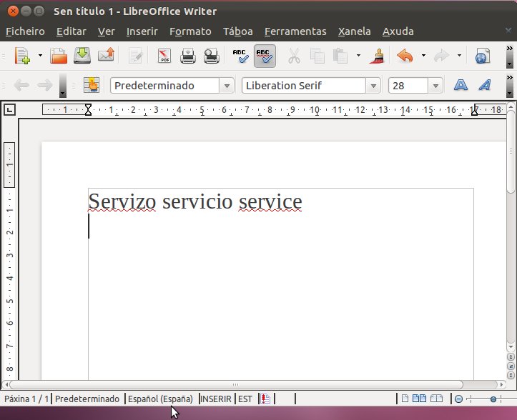Click the document modified indicator icon
The image size is (517, 420).
[265, 399]
